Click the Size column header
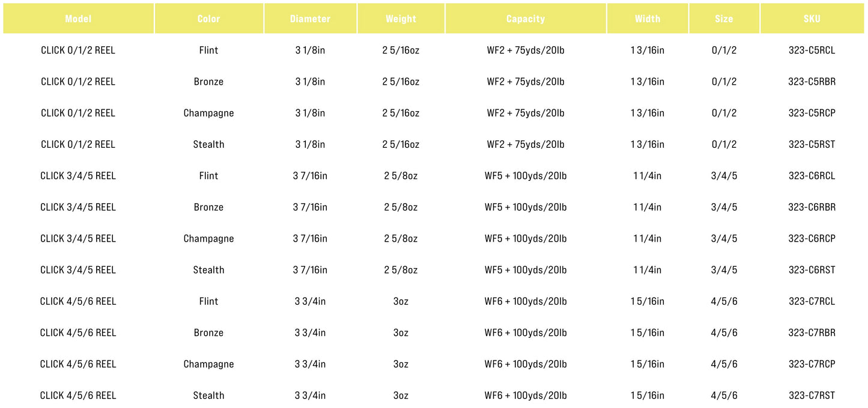 click(x=724, y=19)
